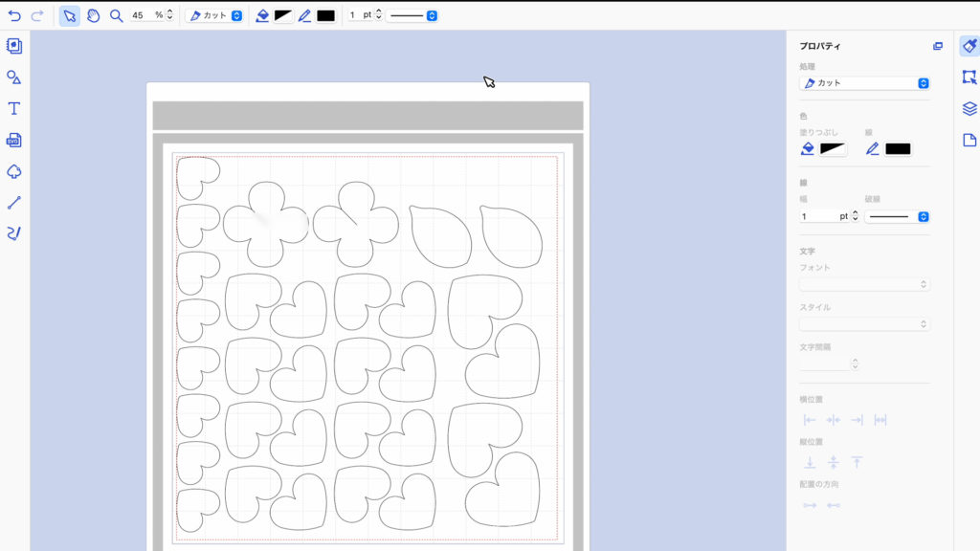Expand the 処理 カット dropdown in properties
This screenshot has height=551, width=980.
click(x=865, y=83)
